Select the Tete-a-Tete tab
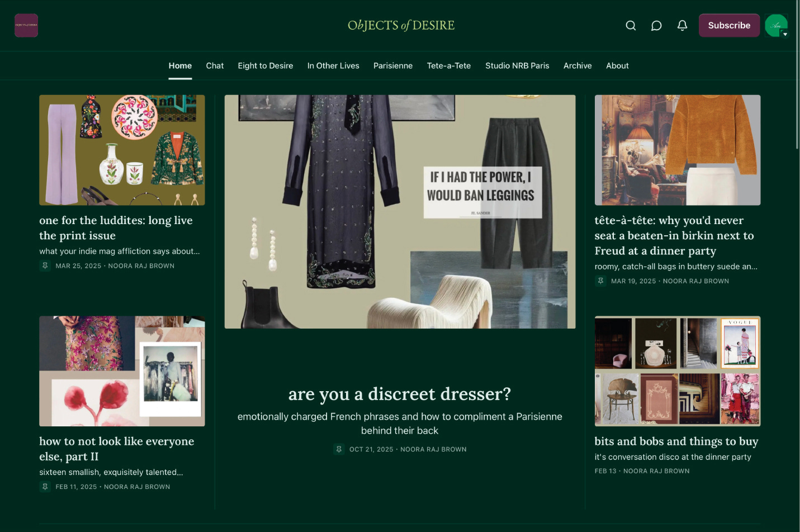 449,66
